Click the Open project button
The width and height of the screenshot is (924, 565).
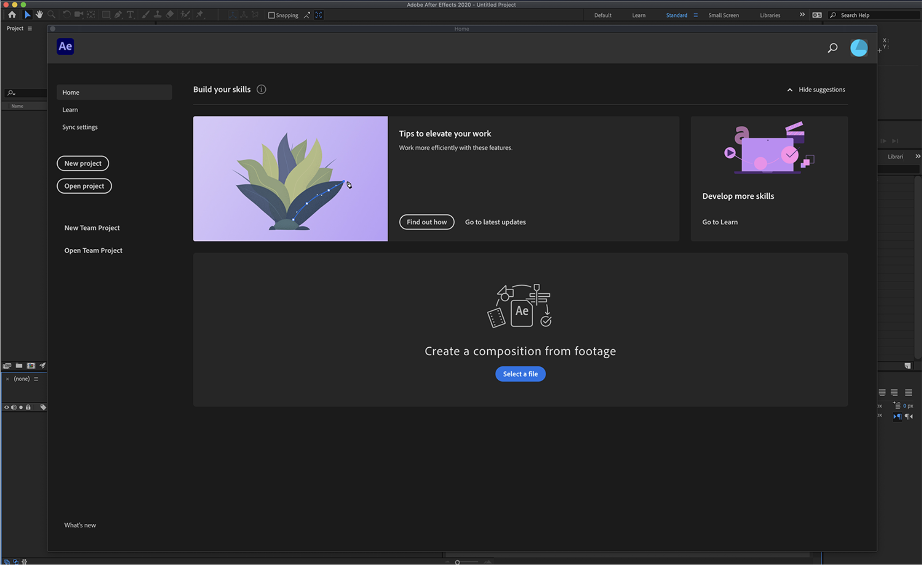pos(84,186)
